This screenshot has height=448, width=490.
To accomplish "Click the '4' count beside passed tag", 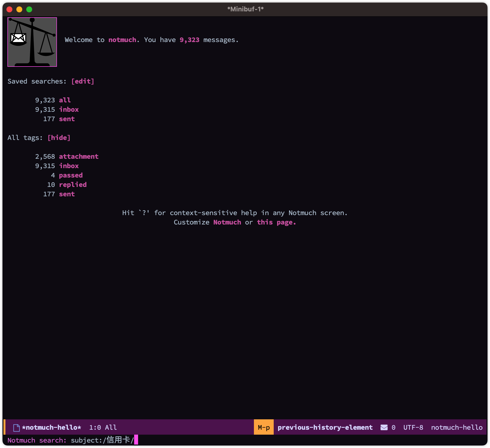I will (53, 175).
